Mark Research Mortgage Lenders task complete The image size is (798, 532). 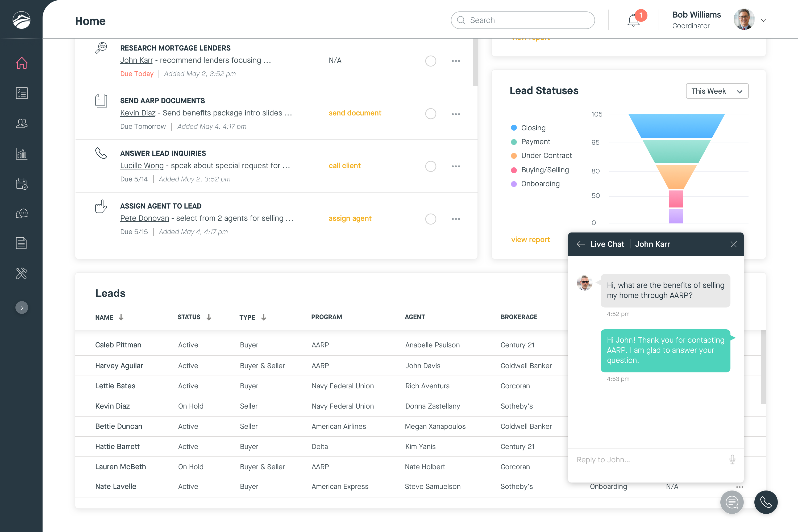[431, 61]
